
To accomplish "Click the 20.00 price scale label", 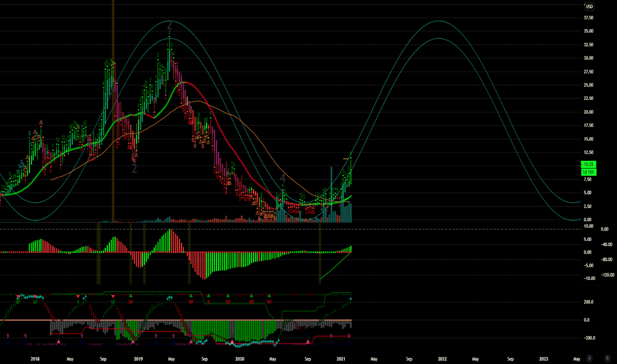I will pos(589,112).
